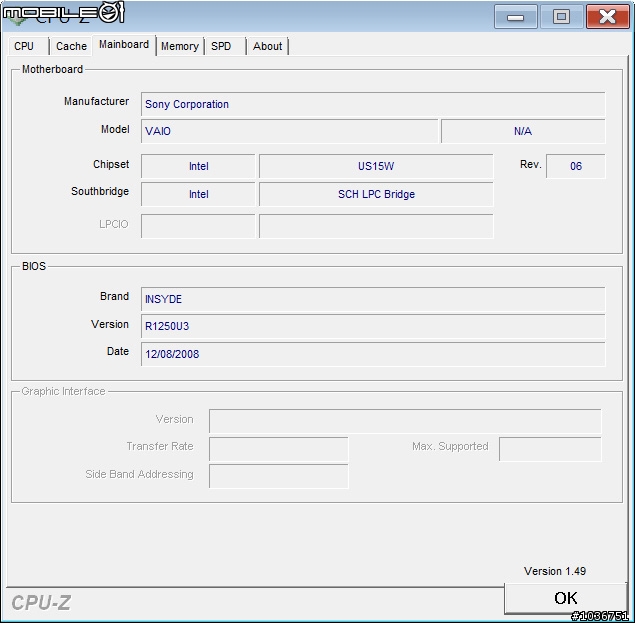635x624 pixels.
Task: Select the Mainboard tab
Action: point(124,45)
